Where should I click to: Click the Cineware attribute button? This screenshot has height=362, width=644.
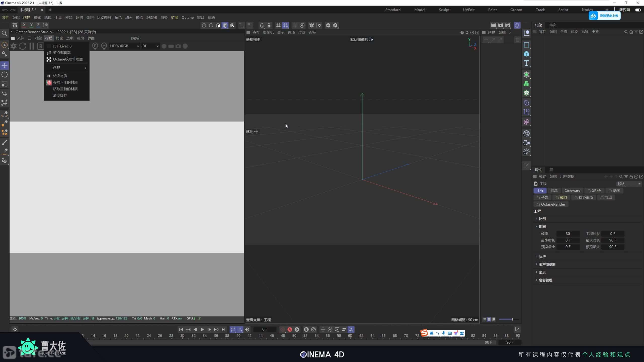(x=572, y=191)
